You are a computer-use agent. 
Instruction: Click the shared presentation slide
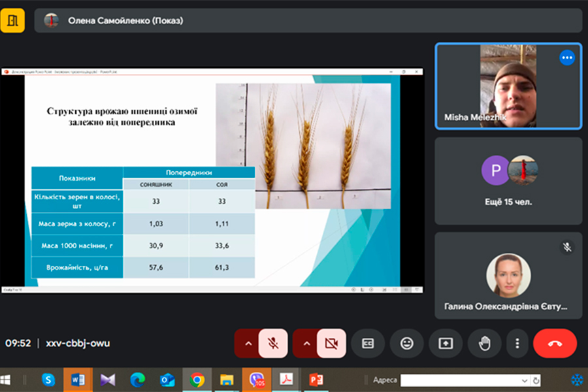pyautogui.click(x=212, y=181)
